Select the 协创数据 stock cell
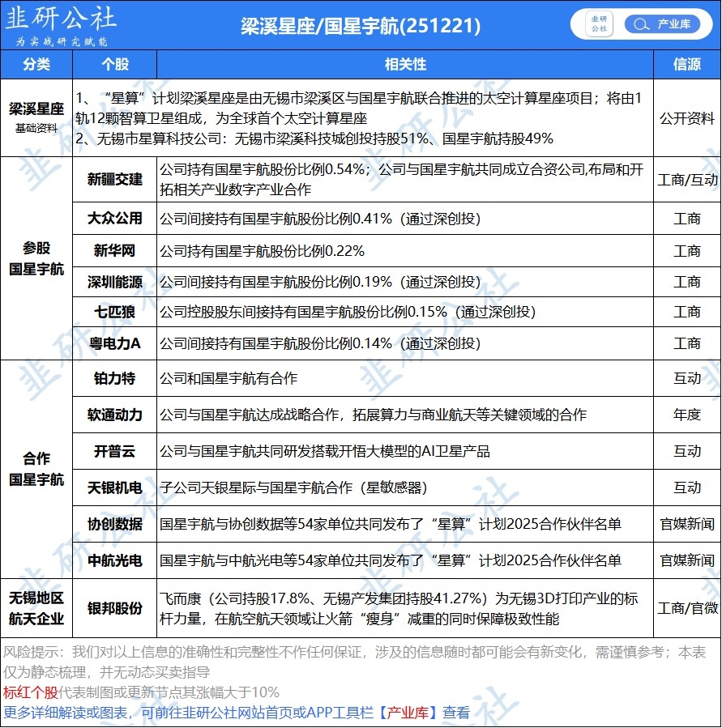Image resolution: width=722 pixels, height=728 pixels. click(115, 524)
